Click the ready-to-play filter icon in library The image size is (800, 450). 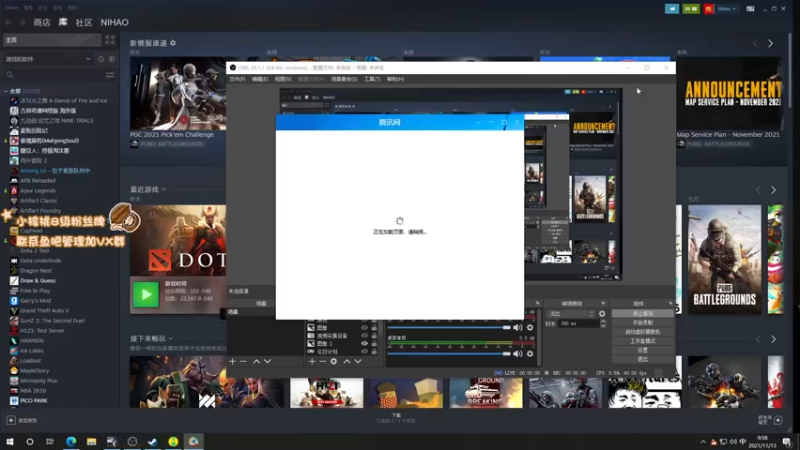tap(112, 59)
